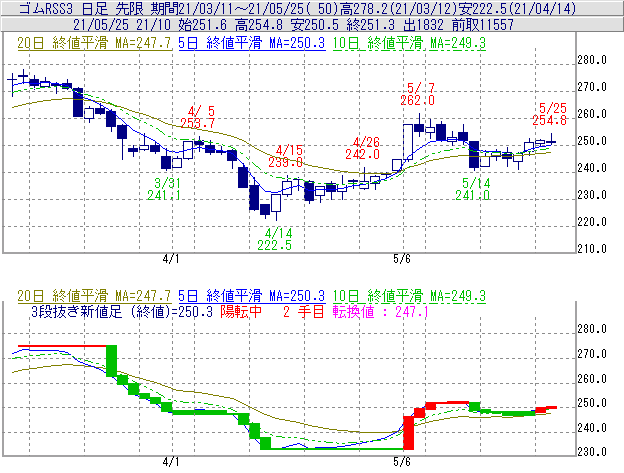This screenshot has width=624, height=473.
Task: Click the tall green three-line-break bar near 270
Action: point(111,361)
